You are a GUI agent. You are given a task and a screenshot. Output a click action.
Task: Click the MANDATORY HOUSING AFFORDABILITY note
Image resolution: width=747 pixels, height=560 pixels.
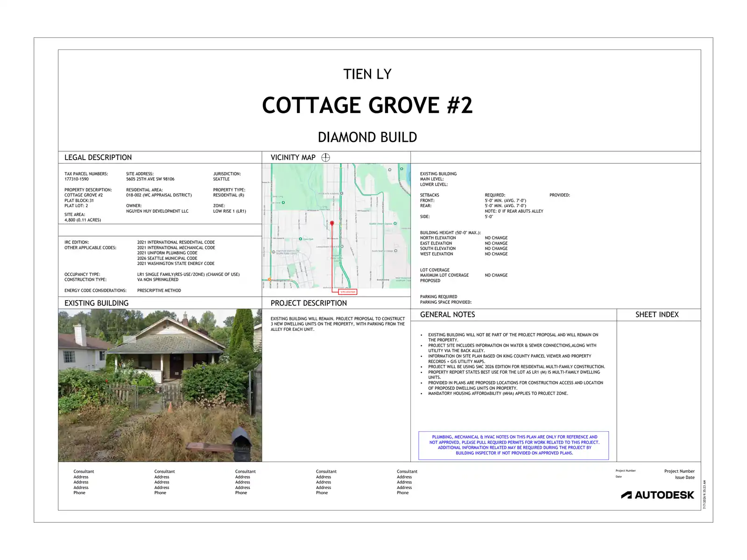coord(498,394)
